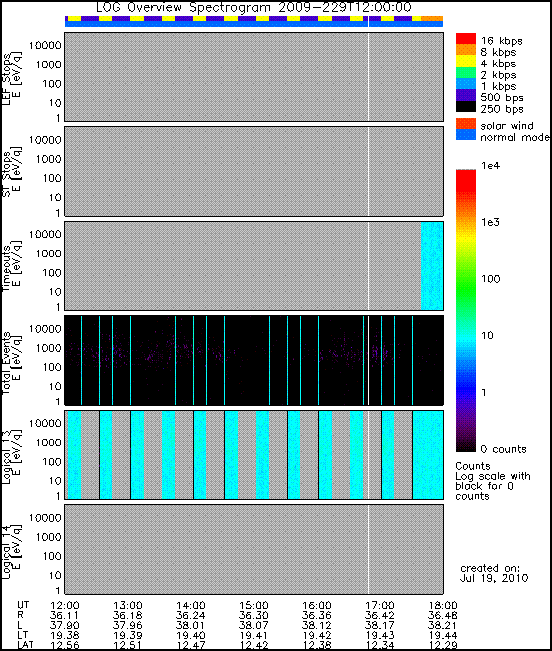Select the 500 bps purple legend swatch
This screenshot has height=651, width=552.
coord(466,95)
